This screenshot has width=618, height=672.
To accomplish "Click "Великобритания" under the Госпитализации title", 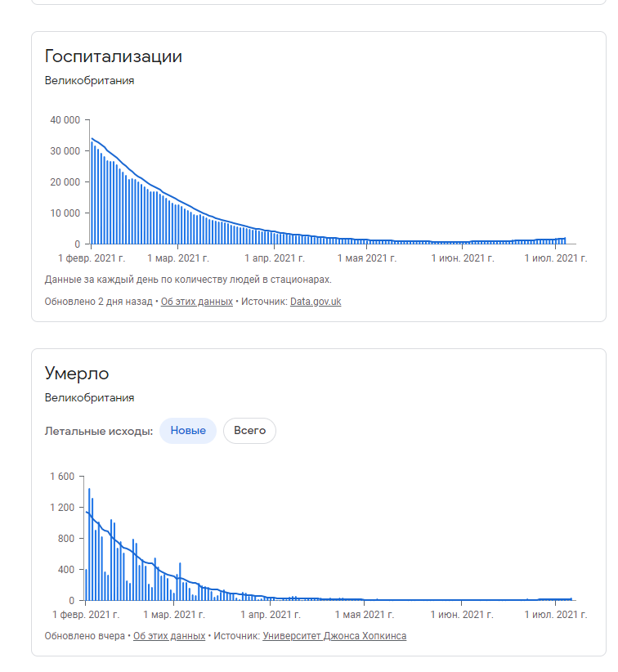I will [x=89, y=81].
